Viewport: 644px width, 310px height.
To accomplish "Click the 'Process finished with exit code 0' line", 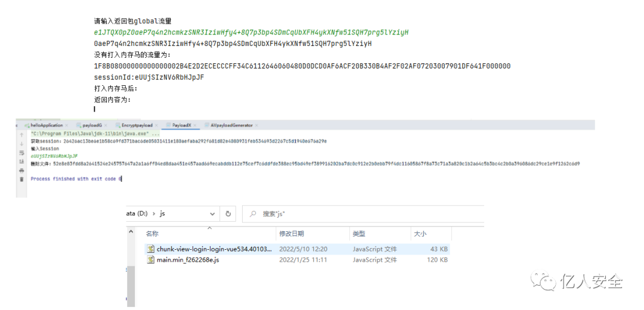I will pyautogui.click(x=76, y=179).
